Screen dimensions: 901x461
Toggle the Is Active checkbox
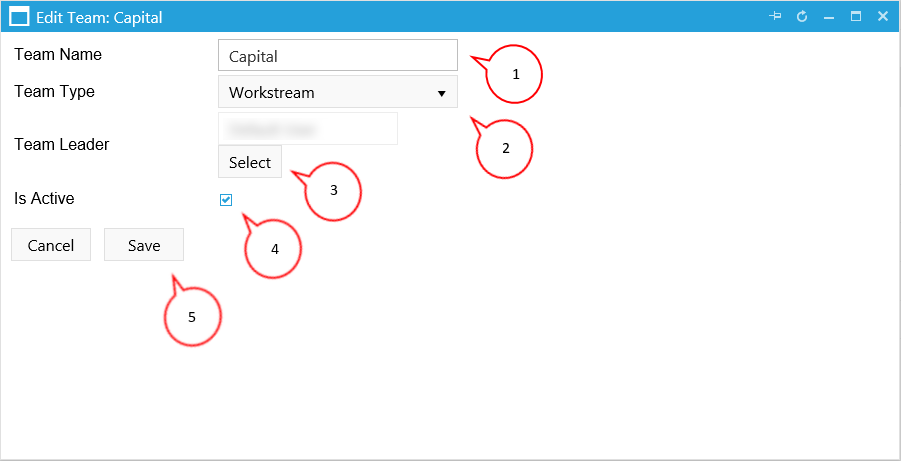(x=226, y=200)
